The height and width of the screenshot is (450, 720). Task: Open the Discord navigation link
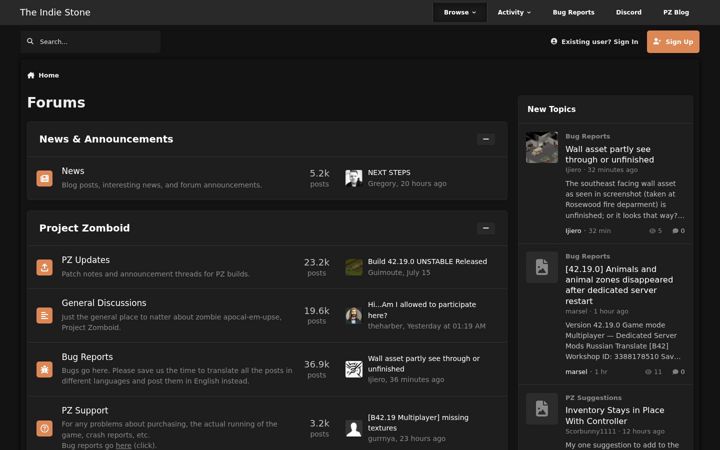pos(629,12)
